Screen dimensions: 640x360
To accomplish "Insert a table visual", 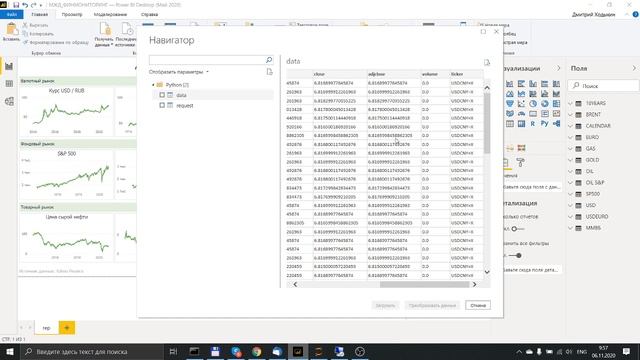I will (x=510, y=123).
